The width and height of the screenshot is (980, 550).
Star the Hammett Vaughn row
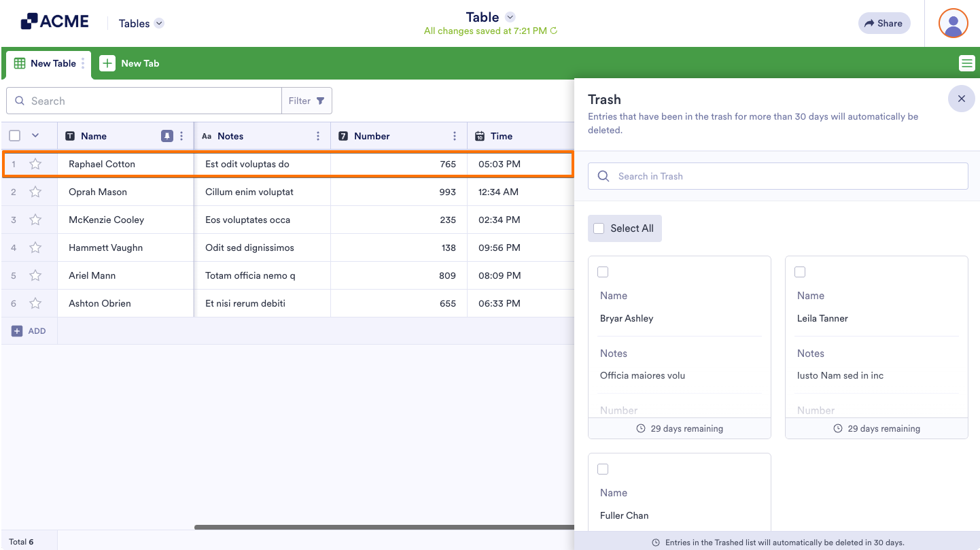point(35,247)
